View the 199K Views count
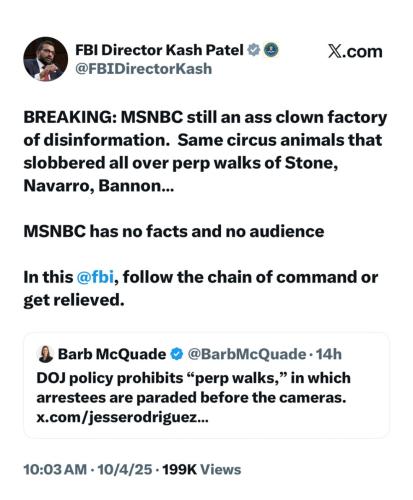Image resolution: width=413 pixels, height=500 pixels. pyautogui.click(x=202, y=469)
